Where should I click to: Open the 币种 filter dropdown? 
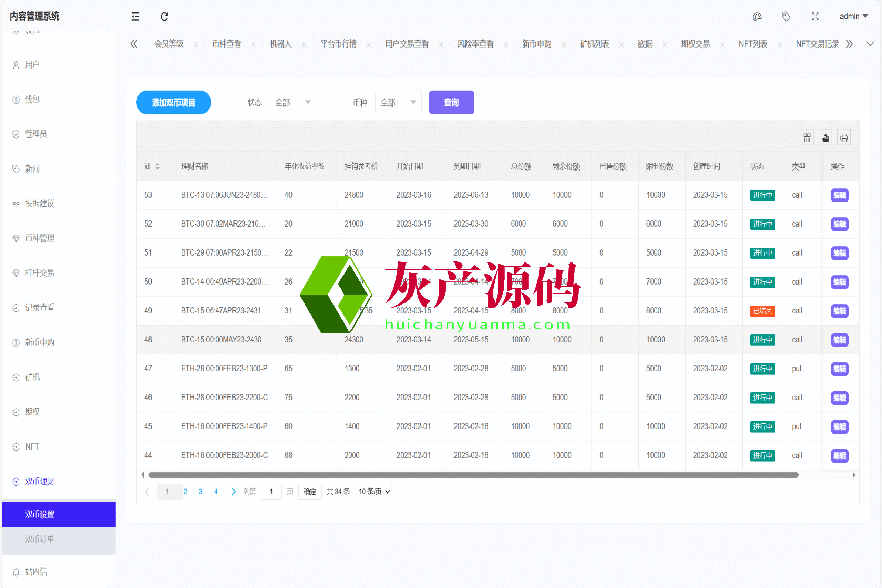point(398,102)
